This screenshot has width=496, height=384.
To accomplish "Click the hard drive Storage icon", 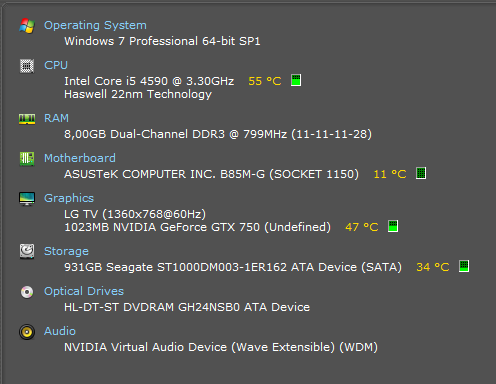I will click(x=27, y=251).
